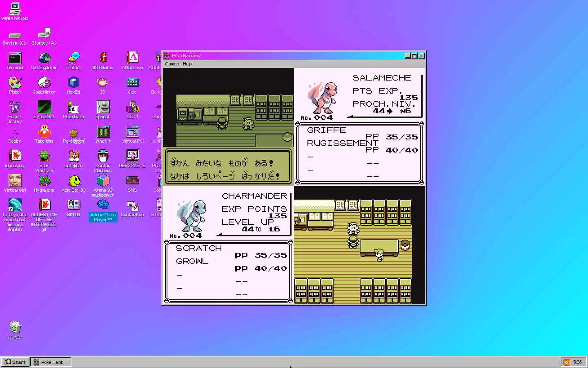Click the GRIFFE move text

pos(326,130)
